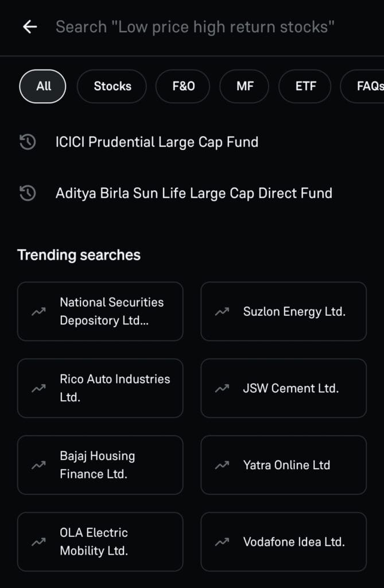Tap the back arrow icon
Viewport: 384px width, 588px height.
(x=29, y=27)
